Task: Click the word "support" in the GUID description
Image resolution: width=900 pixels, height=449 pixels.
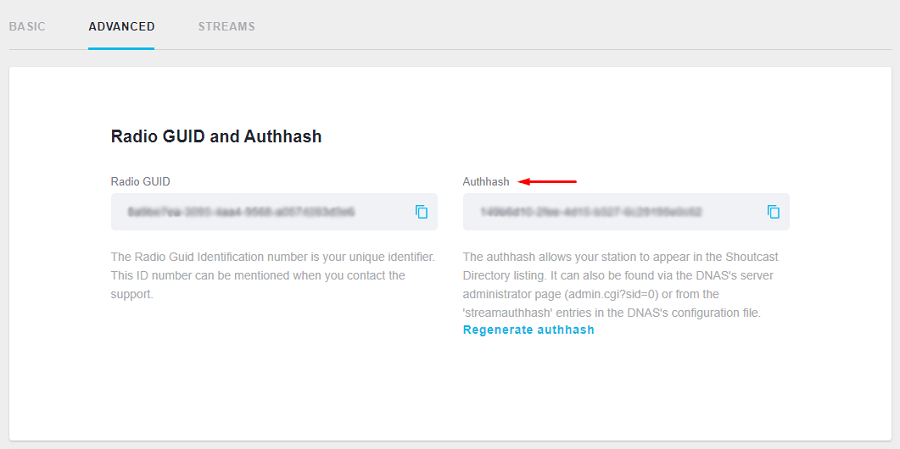Action: (132, 294)
